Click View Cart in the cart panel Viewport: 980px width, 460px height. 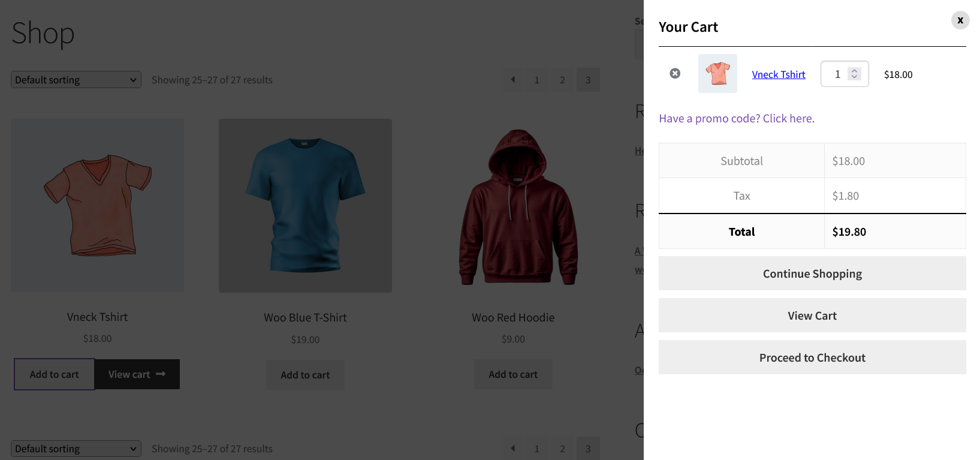click(812, 315)
